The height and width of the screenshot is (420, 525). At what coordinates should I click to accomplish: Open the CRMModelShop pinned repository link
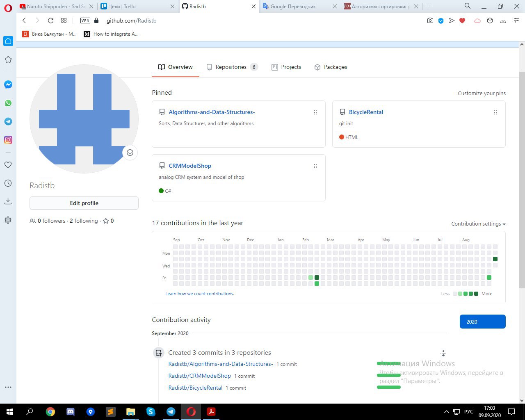click(x=190, y=166)
